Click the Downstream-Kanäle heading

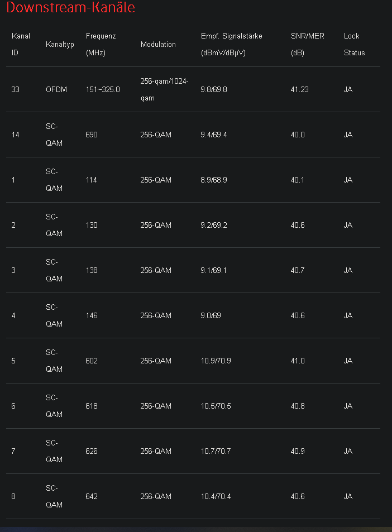point(70,8)
